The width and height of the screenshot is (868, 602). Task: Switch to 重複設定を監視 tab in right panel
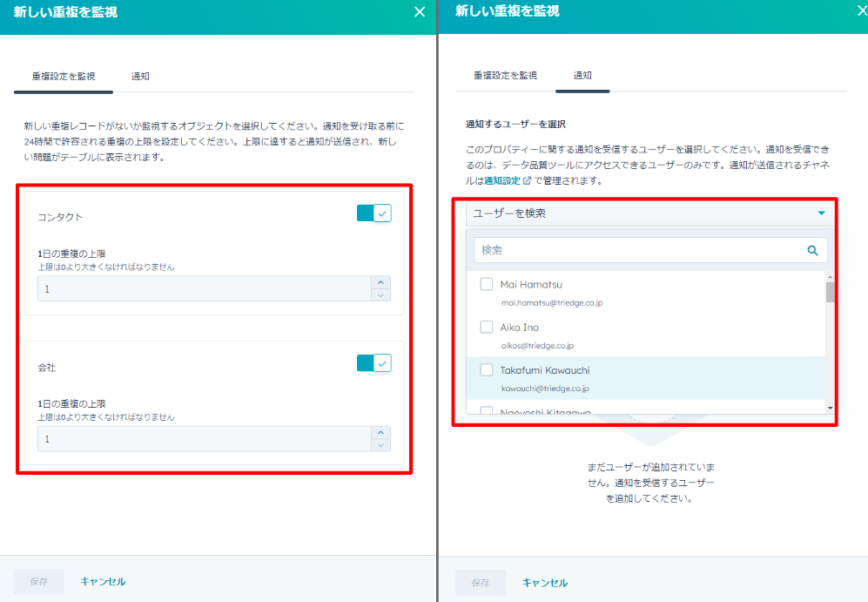(x=506, y=75)
